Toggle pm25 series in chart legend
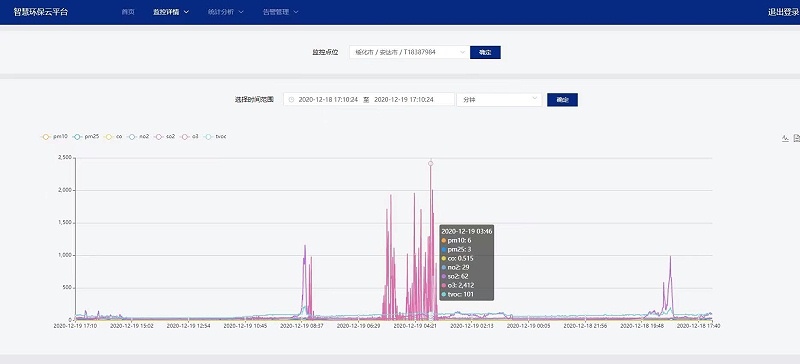 85,137
